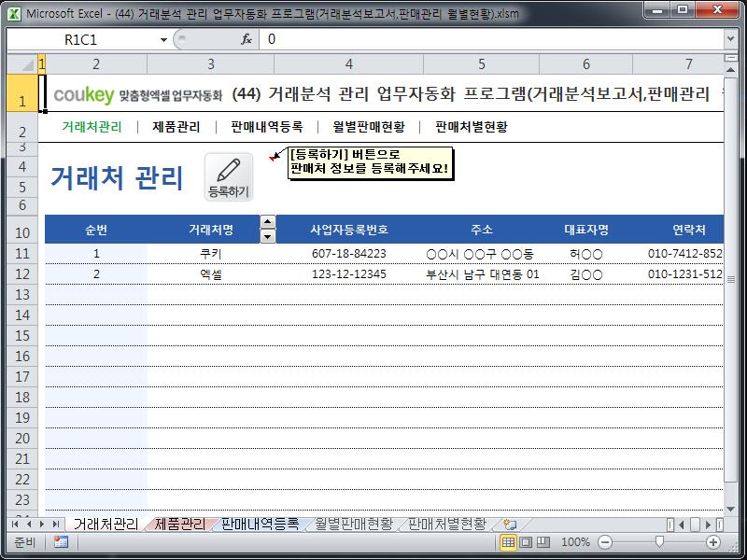Go to the last sheet tab arrow
This screenshot has width=747, height=560.
pyautogui.click(x=56, y=525)
